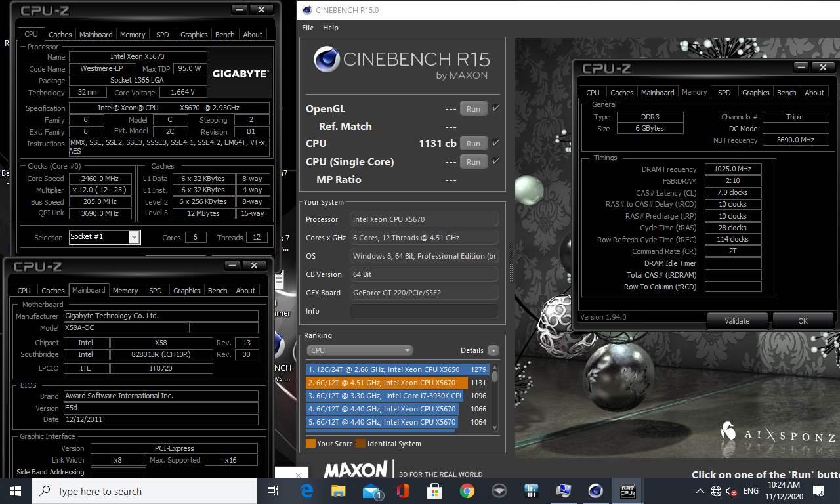Open the Socket #1 selection dropdown
This screenshot has height=504, width=840.
pos(134,237)
